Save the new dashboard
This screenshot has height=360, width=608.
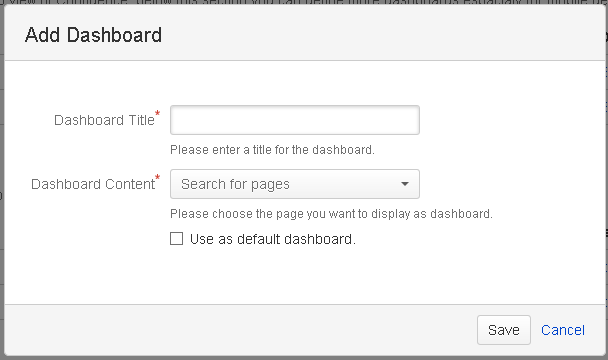tap(504, 330)
